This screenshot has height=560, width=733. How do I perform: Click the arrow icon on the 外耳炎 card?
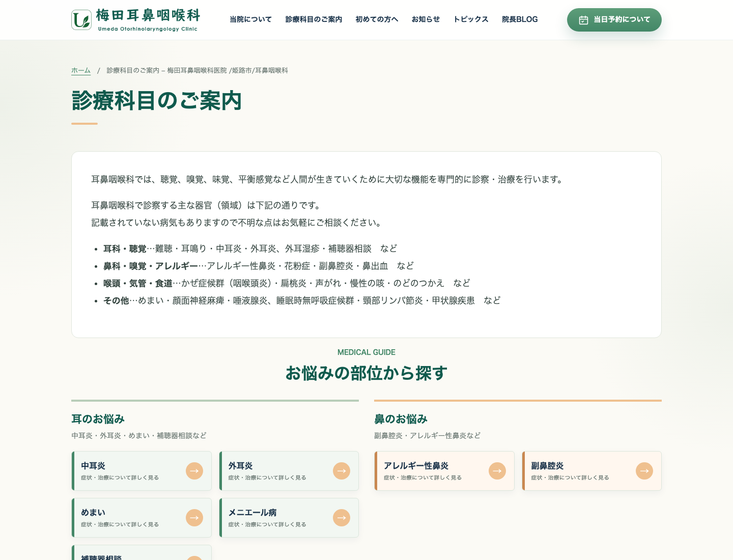coord(342,471)
